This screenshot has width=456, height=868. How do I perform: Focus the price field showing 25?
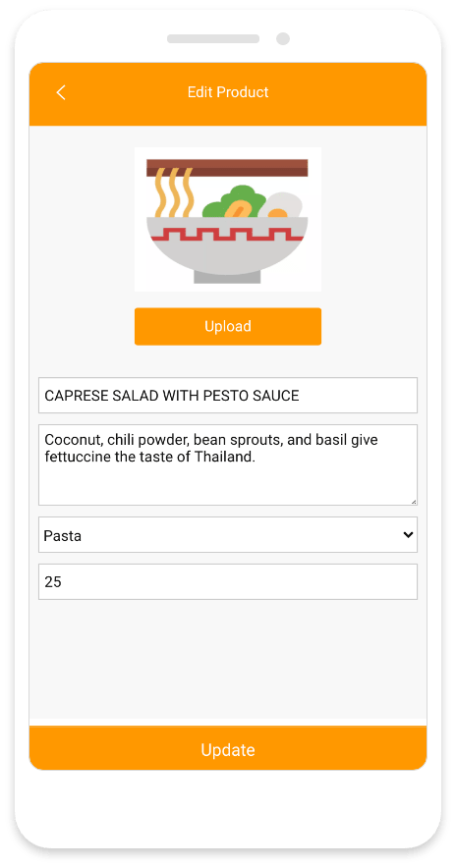click(228, 582)
